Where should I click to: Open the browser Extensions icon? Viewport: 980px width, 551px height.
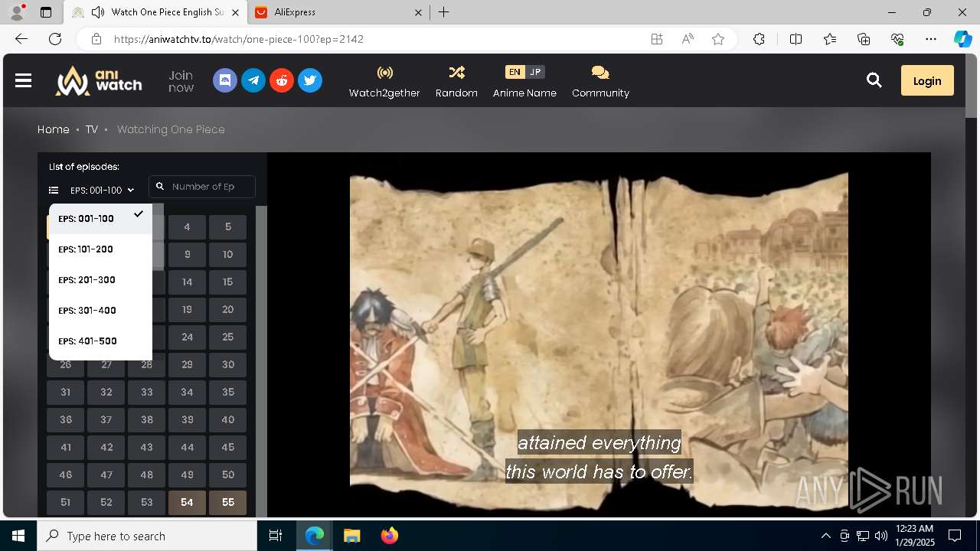click(759, 39)
